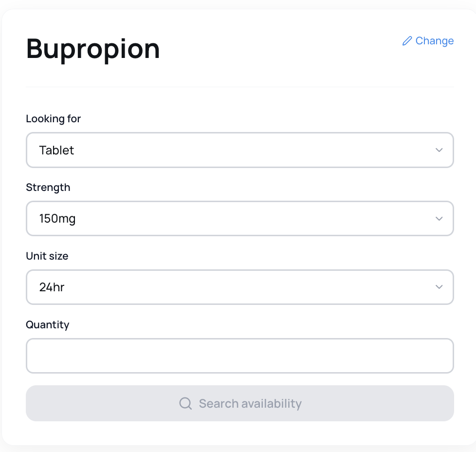Click the "Quantity" field label

[x=47, y=325]
